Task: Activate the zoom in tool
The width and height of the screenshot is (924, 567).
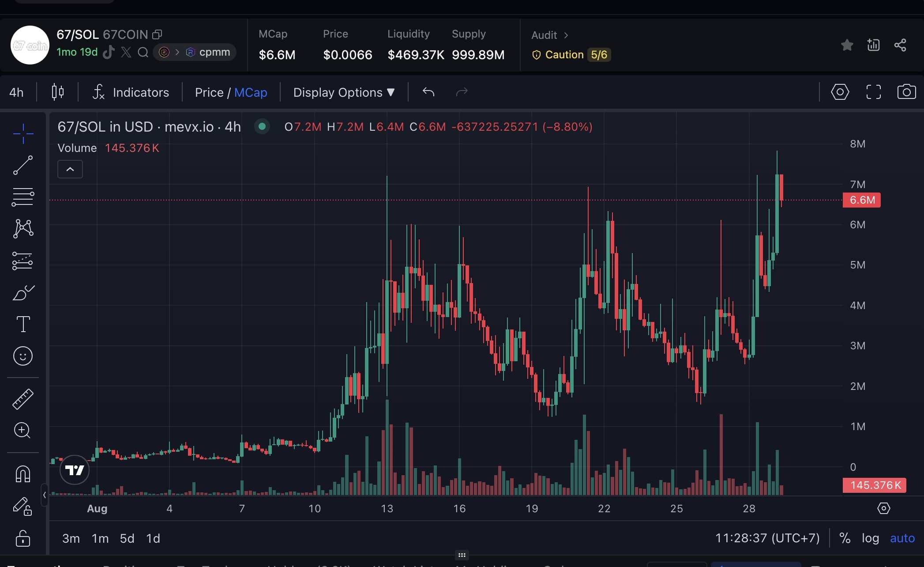Action: pos(22,430)
